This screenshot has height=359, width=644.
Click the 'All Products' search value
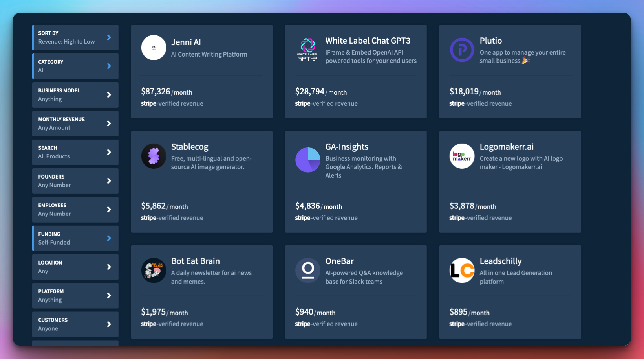point(54,156)
